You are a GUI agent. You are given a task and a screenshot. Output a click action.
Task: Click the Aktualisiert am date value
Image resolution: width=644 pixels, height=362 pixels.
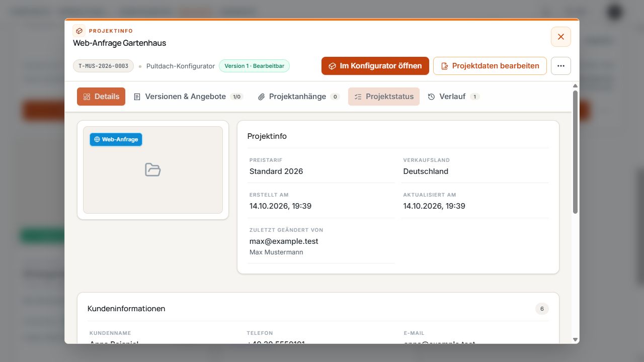pos(434,206)
